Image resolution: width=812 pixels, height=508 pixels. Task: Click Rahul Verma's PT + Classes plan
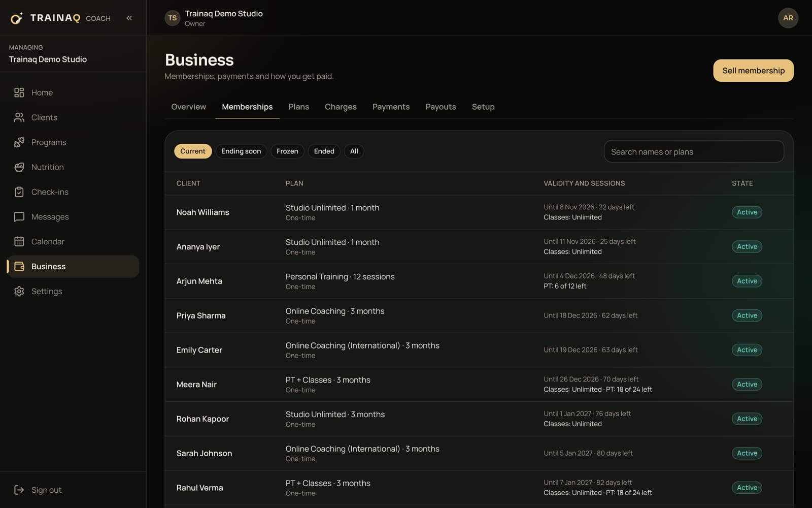click(328, 483)
